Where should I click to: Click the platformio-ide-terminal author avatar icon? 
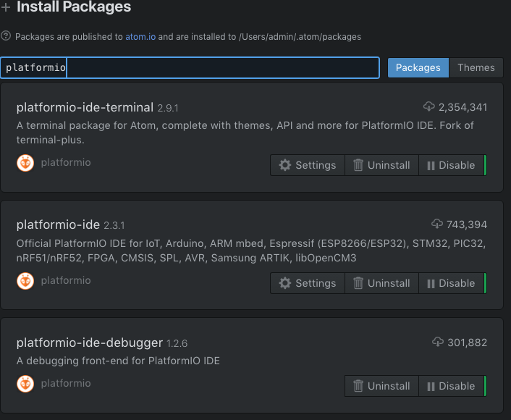[25, 163]
